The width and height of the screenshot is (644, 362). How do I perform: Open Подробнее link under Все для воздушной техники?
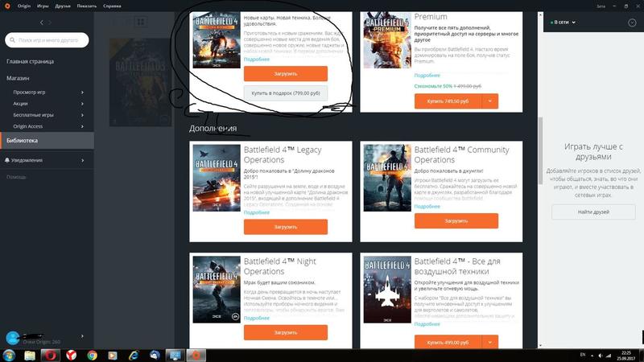click(427, 324)
